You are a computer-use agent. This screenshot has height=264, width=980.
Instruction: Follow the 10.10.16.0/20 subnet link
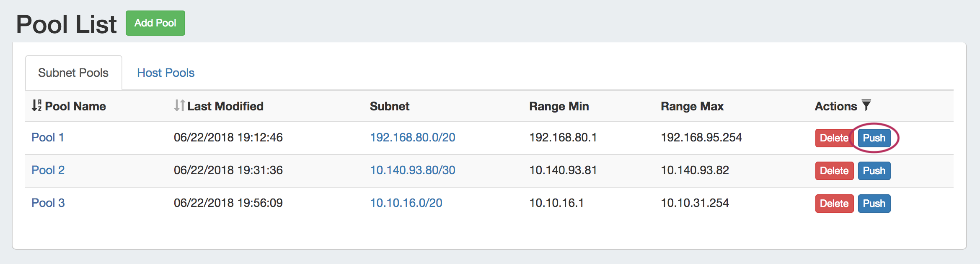406,203
